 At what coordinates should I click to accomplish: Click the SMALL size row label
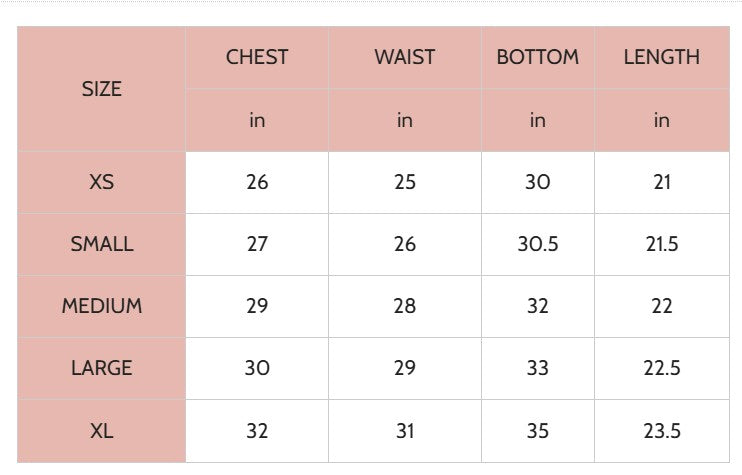point(101,244)
